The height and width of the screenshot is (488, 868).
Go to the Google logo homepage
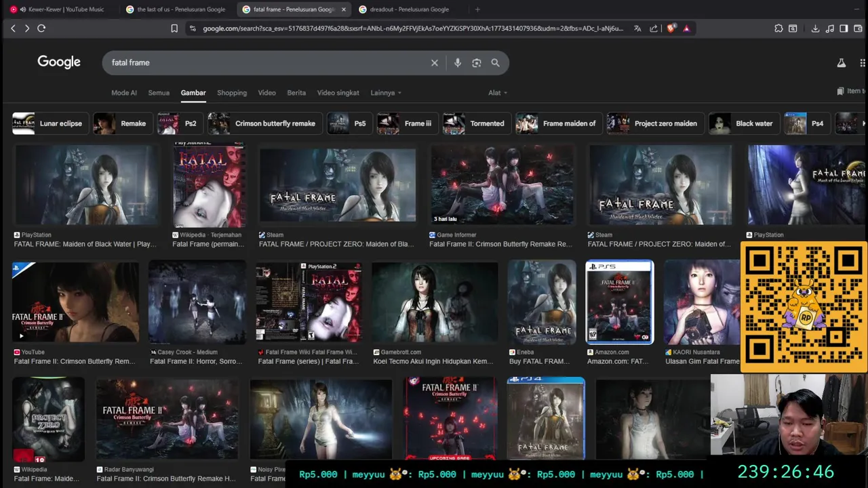click(59, 62)
